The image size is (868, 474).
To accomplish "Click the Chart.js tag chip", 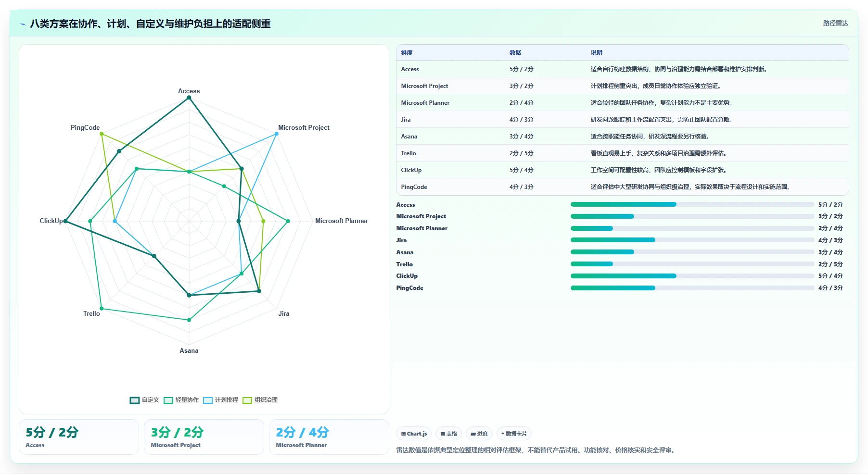I will pyautogui.click(x=414, y=434).
